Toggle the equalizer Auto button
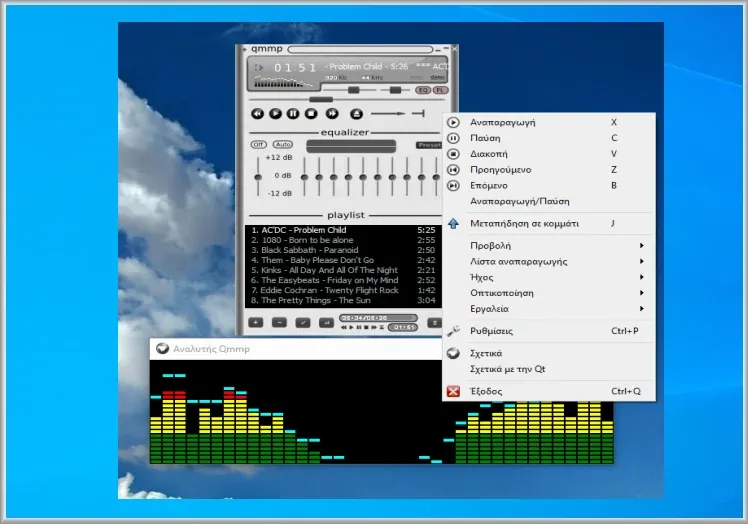The height and width of the screenshot is (524, 748). 283,145
